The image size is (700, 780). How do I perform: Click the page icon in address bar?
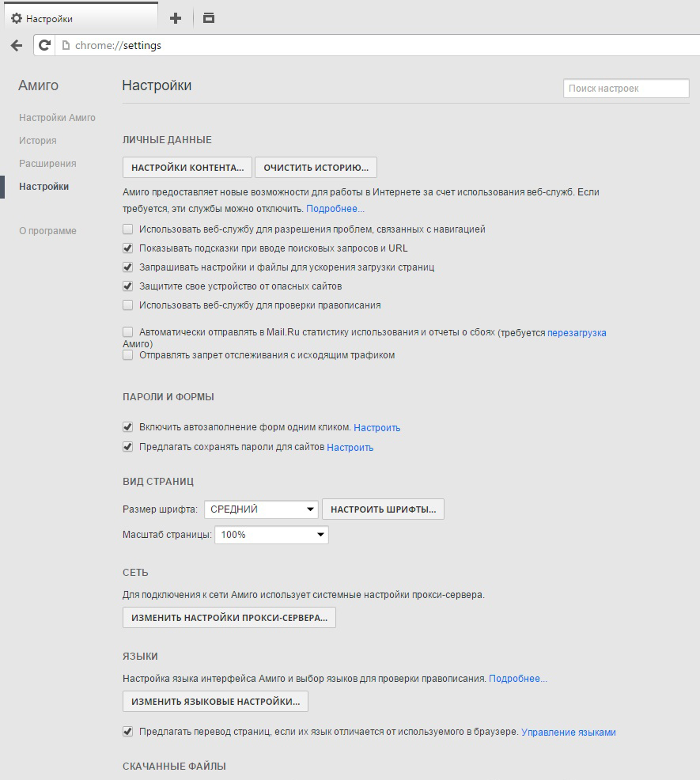coord(65,45)
